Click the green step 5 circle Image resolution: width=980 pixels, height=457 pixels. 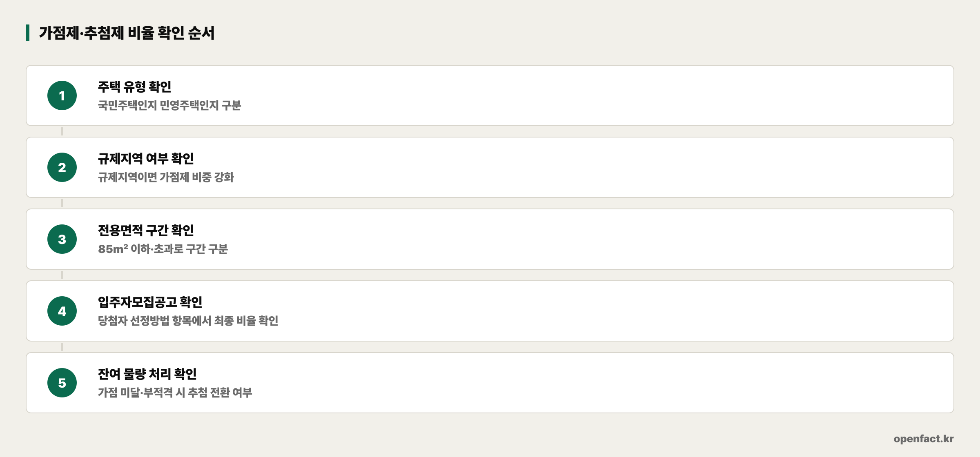[62, 383]
